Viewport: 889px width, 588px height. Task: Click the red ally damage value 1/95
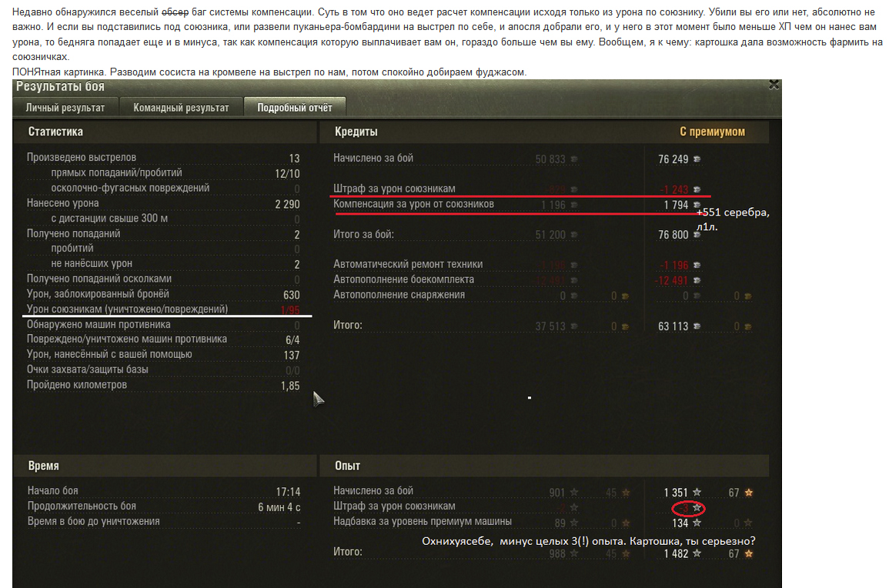point(290,310)
